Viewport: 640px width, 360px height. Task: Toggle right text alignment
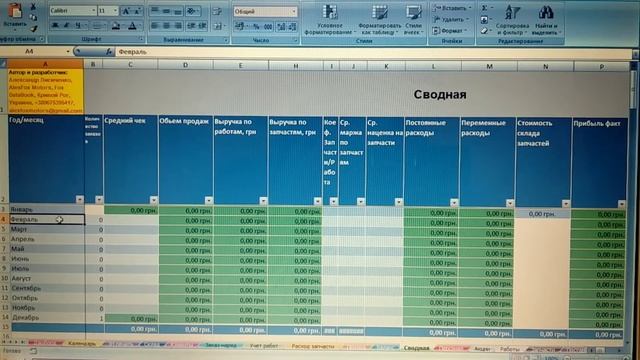[178, 26]
